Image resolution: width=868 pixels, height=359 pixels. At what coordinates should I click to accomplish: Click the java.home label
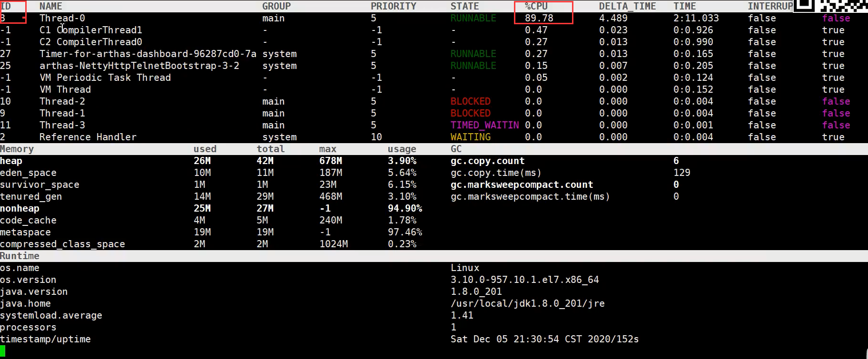(25, 303)
